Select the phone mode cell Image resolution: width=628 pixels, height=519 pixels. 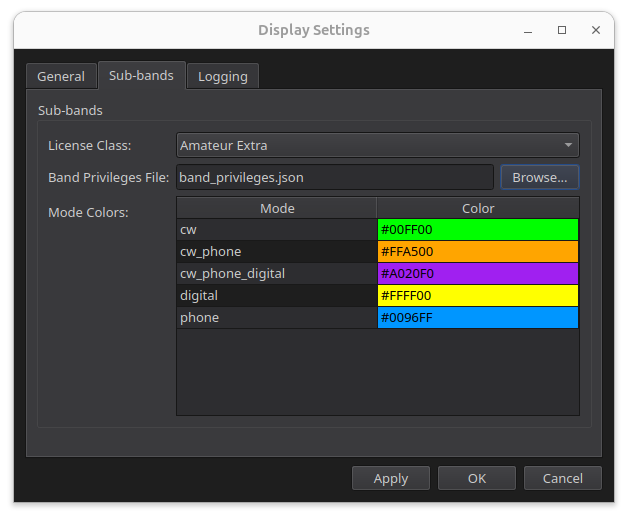[x=277, y=318]
